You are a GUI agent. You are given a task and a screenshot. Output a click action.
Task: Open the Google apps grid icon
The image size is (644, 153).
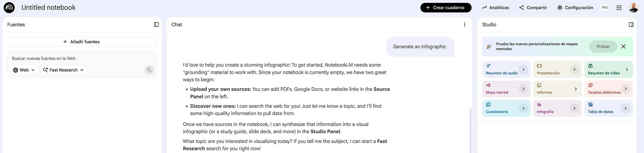(x=619, y=8)
